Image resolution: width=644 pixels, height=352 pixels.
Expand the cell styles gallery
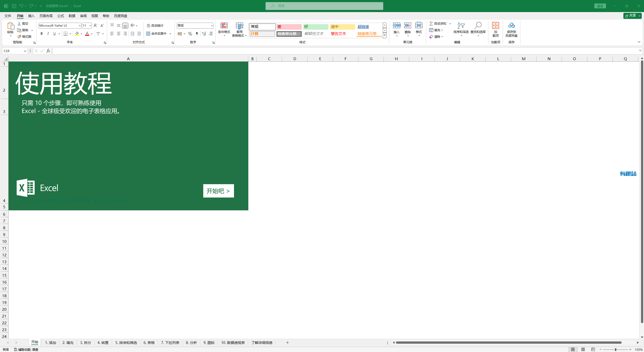click(385, 36)
